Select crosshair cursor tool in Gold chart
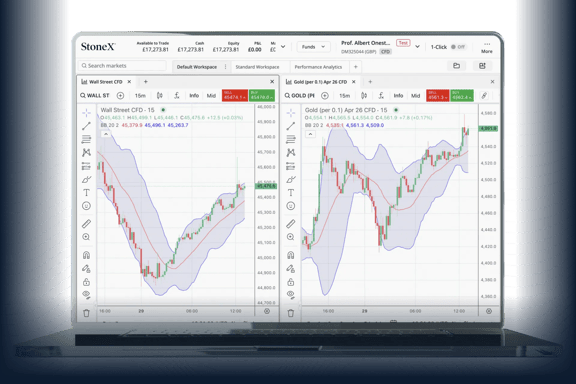Viewport: 576px width, 384px height. tap(291, 112)
